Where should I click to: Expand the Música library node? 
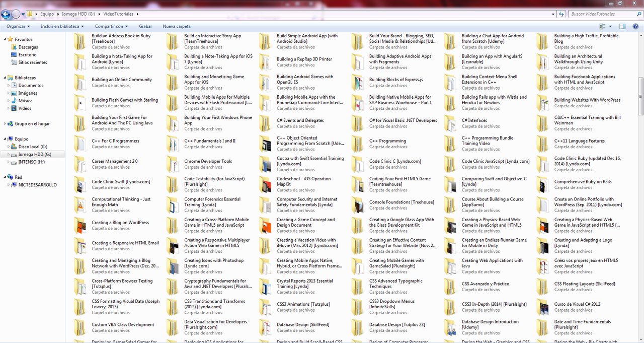click(9, 101)
